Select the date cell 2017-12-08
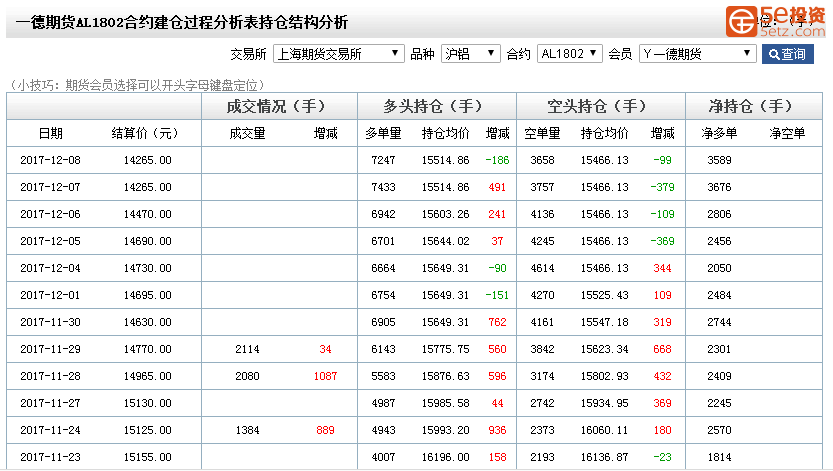 (50, 160)
